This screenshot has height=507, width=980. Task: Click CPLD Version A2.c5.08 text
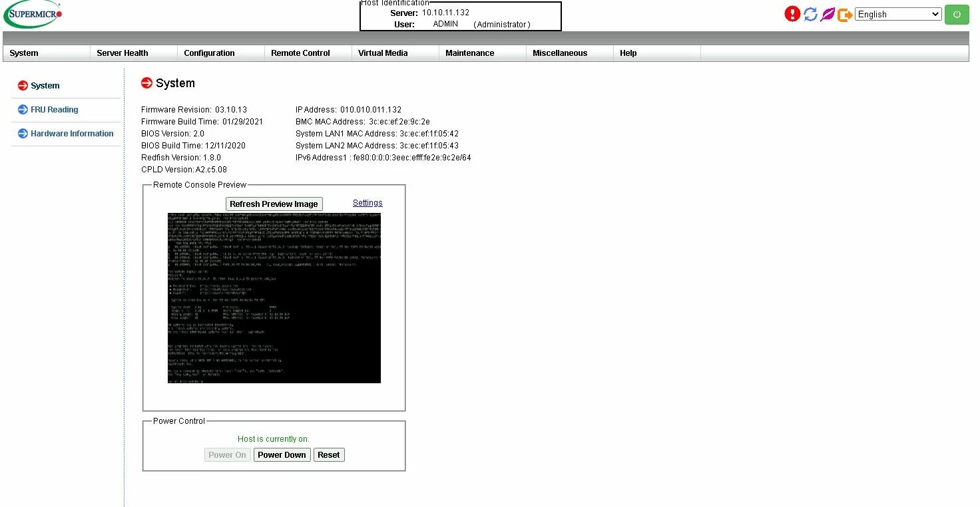[x=184, y=170]
